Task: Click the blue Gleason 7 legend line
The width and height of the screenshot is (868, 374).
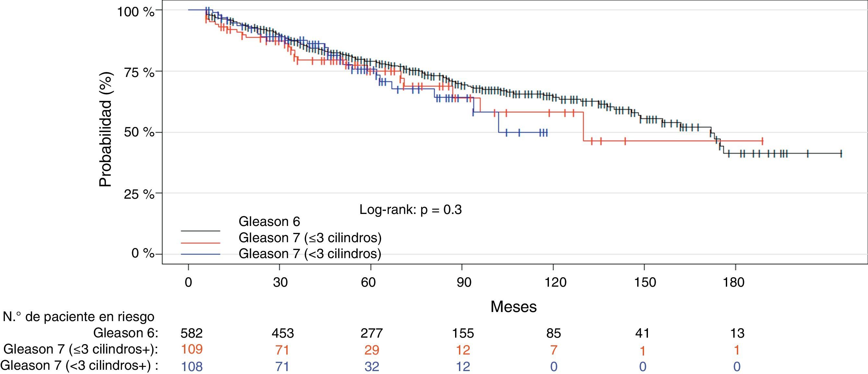Action: point(200,254)
